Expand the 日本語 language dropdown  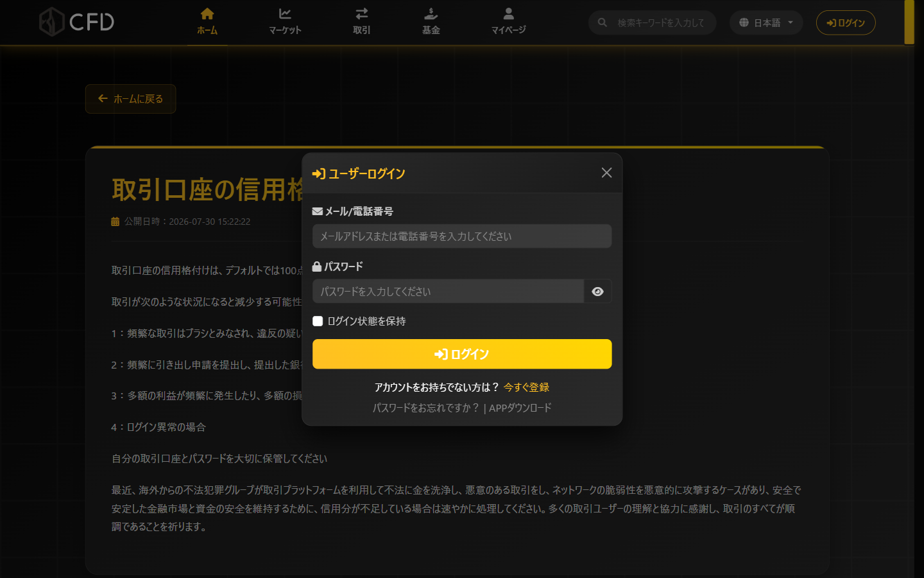tap(766, 22)
